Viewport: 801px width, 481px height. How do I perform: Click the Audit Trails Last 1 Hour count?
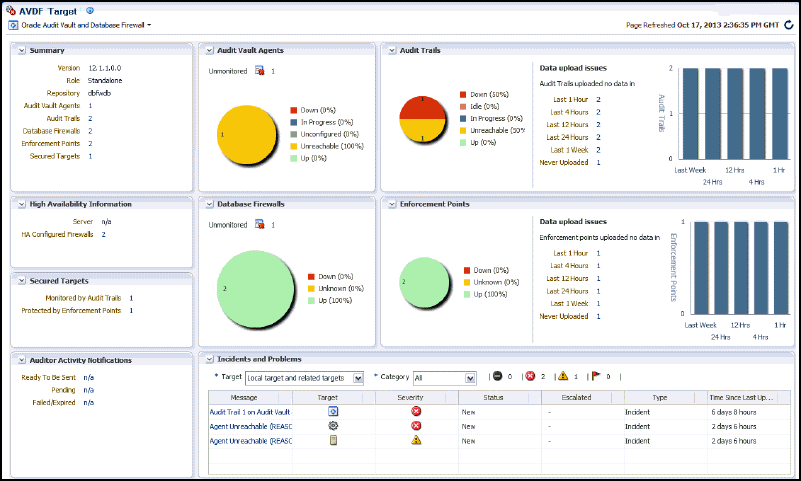[x=598, y=100]
